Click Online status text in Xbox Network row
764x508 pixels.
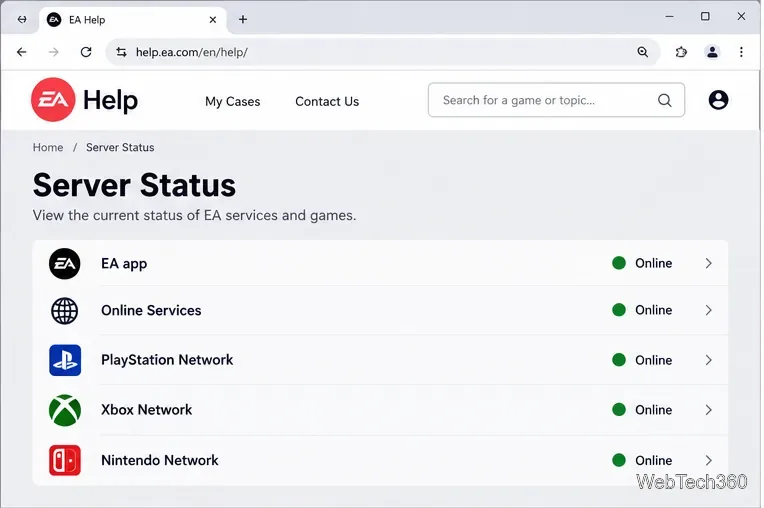click(x=653, y=410)
